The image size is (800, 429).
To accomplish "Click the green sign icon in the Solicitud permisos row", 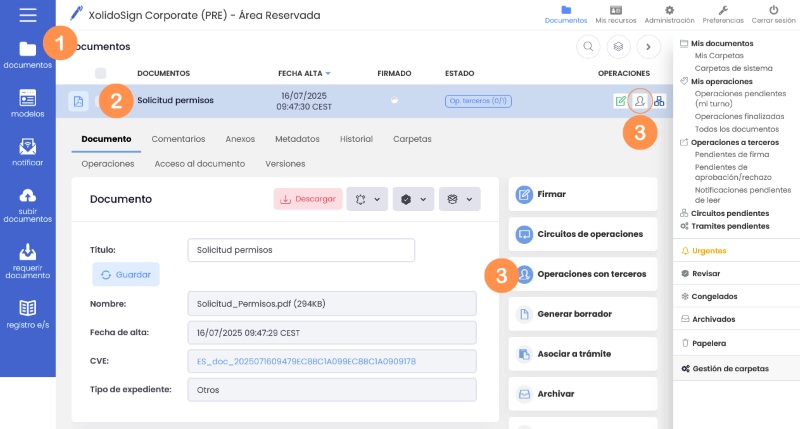I will point(620,101).
